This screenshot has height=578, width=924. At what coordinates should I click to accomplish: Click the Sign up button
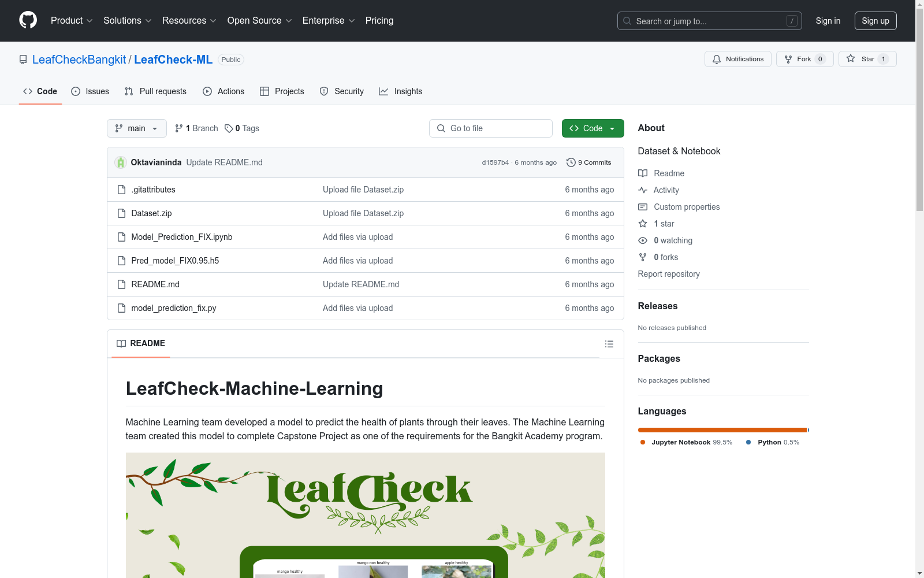coord(875,21)
